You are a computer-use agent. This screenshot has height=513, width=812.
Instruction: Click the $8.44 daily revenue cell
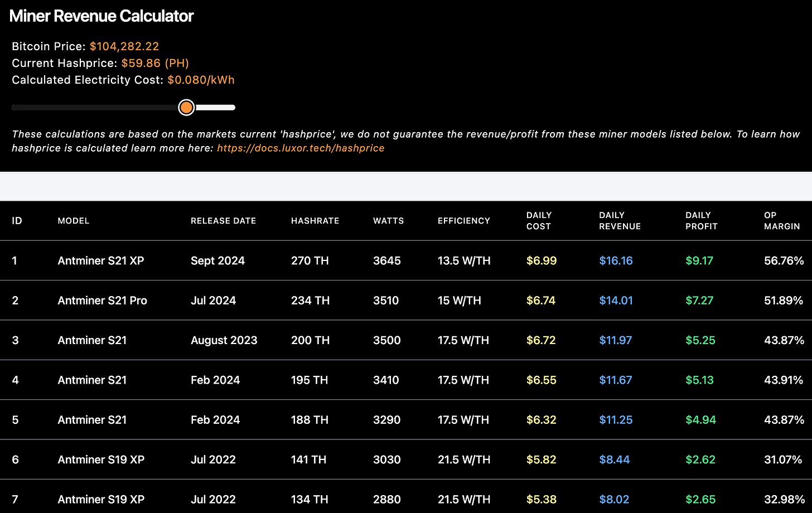(615, 460)
